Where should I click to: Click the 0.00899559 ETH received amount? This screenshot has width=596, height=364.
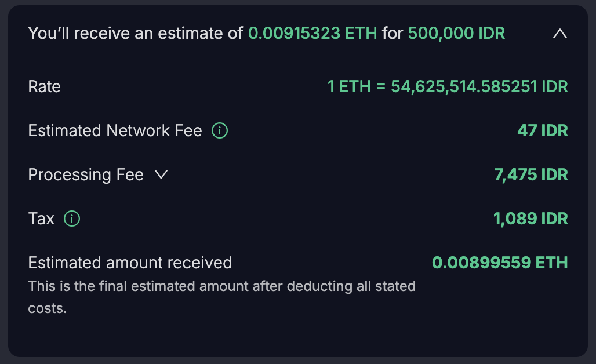coord(500,263)
